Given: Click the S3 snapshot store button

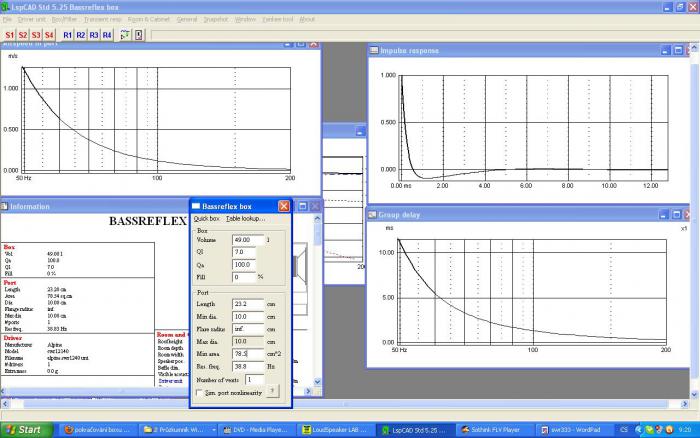Looking at the screenshot, I should click(36, 35).
